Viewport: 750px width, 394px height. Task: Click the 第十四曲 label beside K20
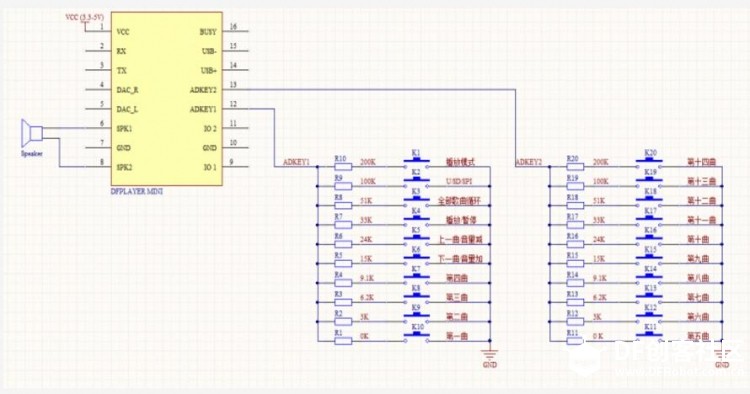(x=702, y=162)
